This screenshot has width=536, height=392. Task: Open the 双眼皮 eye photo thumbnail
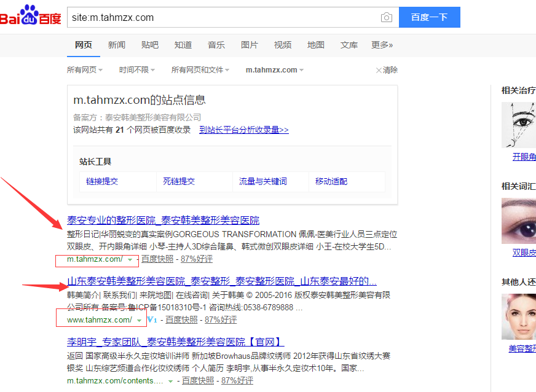point(518,222)
